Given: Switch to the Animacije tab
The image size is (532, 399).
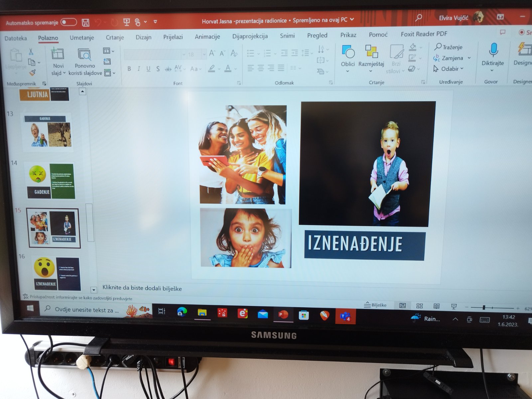Looking at the screenshot, I should pos(207,36).
